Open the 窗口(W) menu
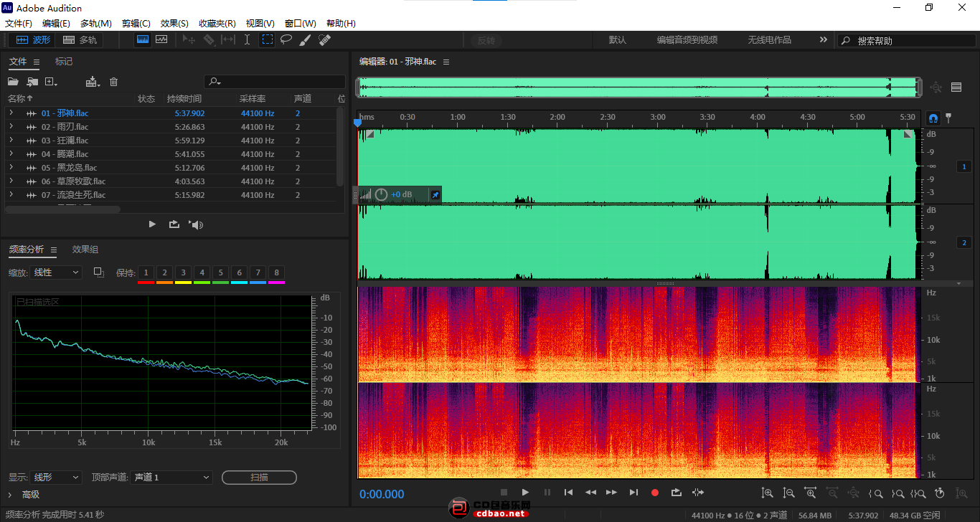 pyautogui.click(x=301, y=23)
